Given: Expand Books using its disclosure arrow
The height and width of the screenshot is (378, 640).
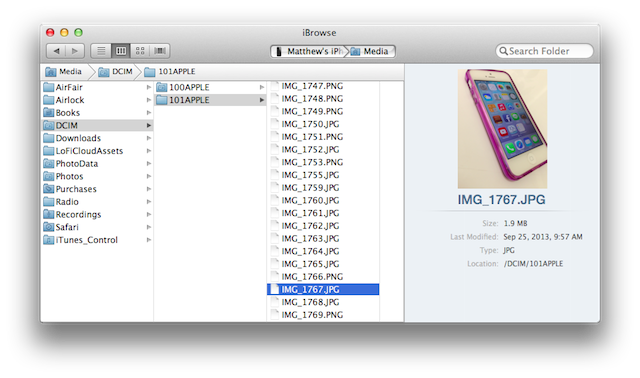Looking at the screenshot, I should [x=149, y=113].
